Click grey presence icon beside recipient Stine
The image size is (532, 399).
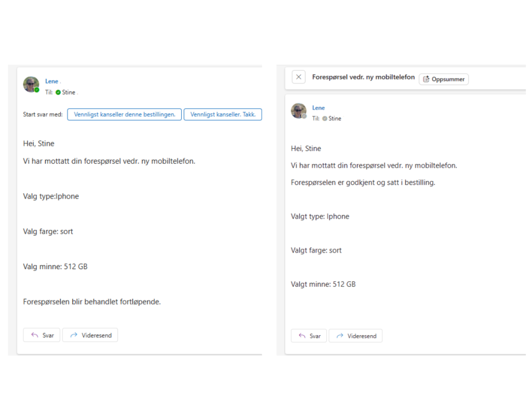tap(325, 118)
